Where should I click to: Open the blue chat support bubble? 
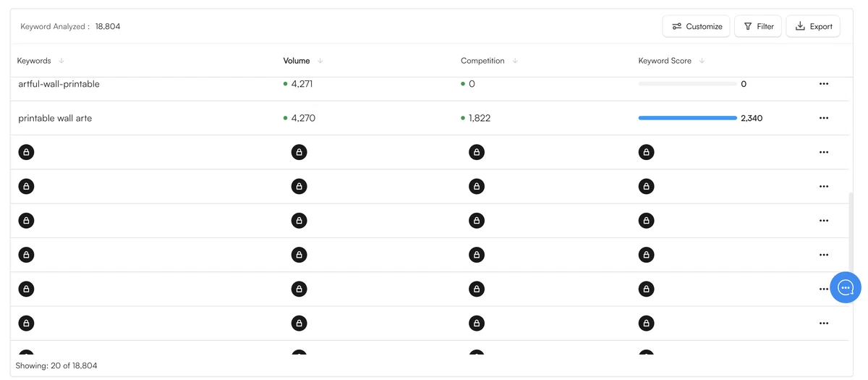[x=845, y=287]
